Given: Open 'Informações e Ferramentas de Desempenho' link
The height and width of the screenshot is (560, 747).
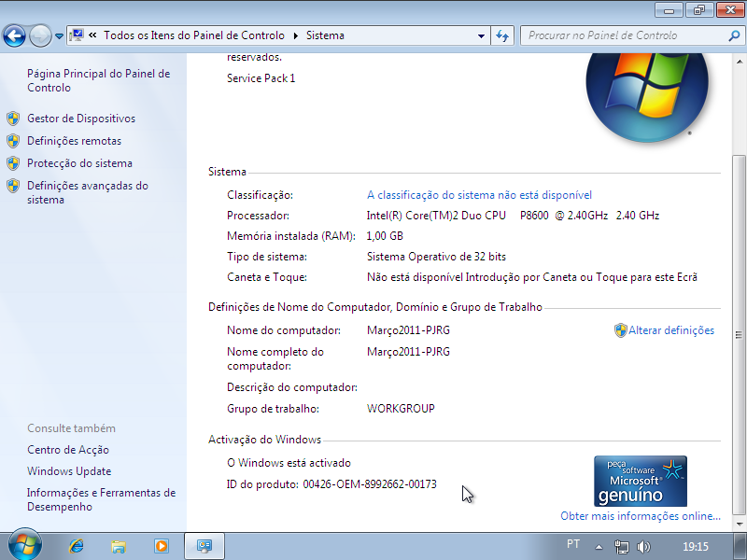Looking at the screenshot, I should [x=101, y=499].
